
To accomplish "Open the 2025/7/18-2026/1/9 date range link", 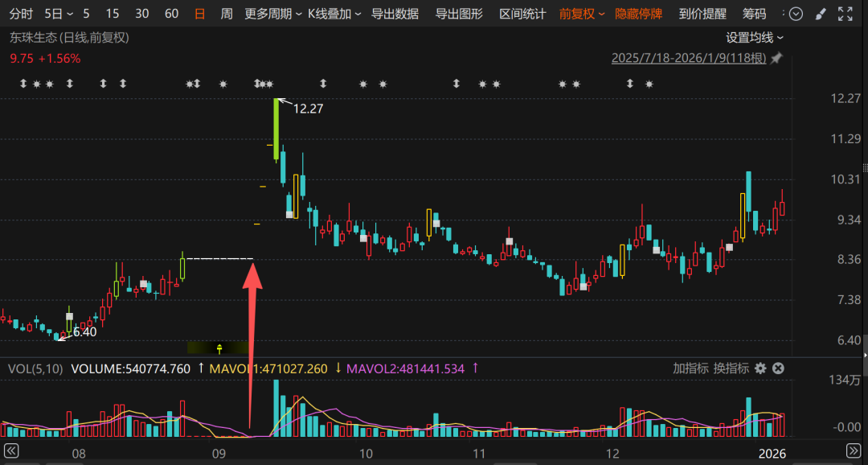I will point(689,59).
